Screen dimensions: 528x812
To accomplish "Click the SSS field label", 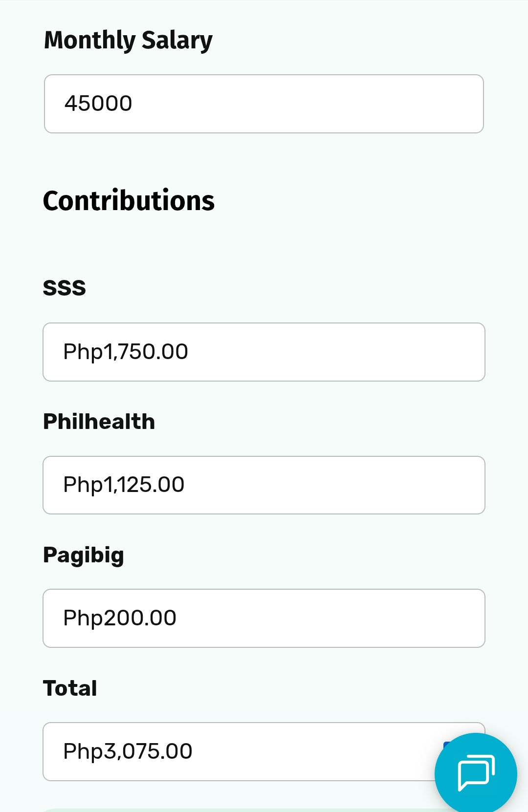I will point(64,288).
